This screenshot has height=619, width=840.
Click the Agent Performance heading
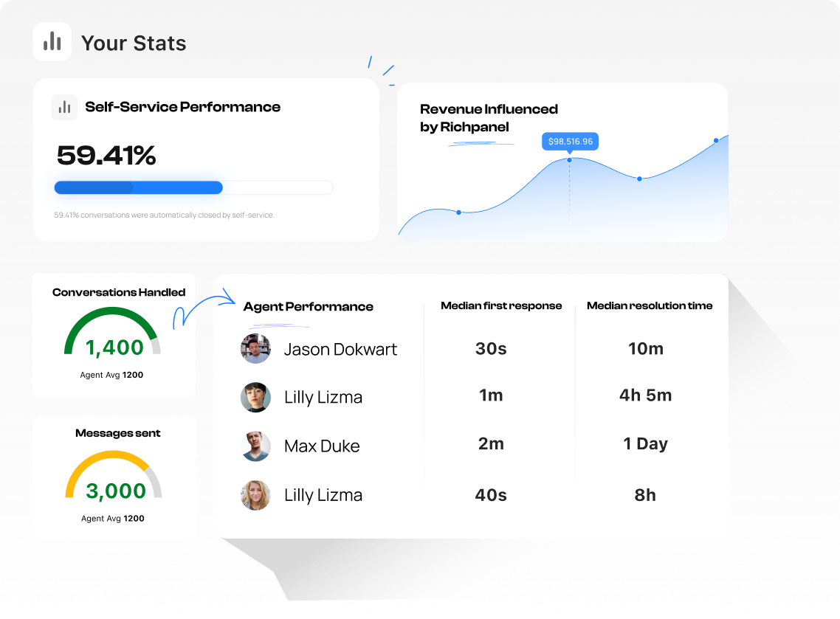click(x=308, y=307)
